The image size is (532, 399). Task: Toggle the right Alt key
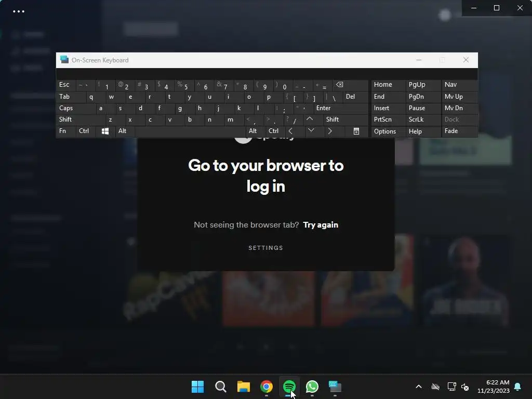[256, 131]
